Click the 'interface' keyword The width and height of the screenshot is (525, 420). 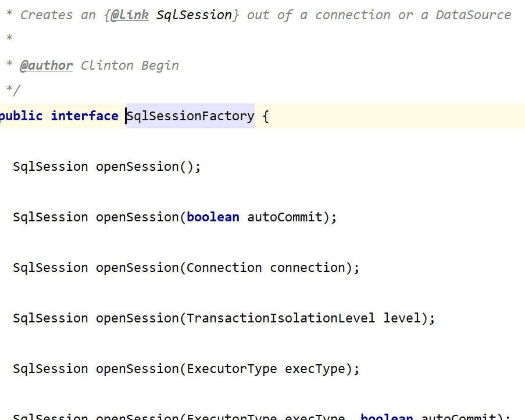tap(84, 116)
